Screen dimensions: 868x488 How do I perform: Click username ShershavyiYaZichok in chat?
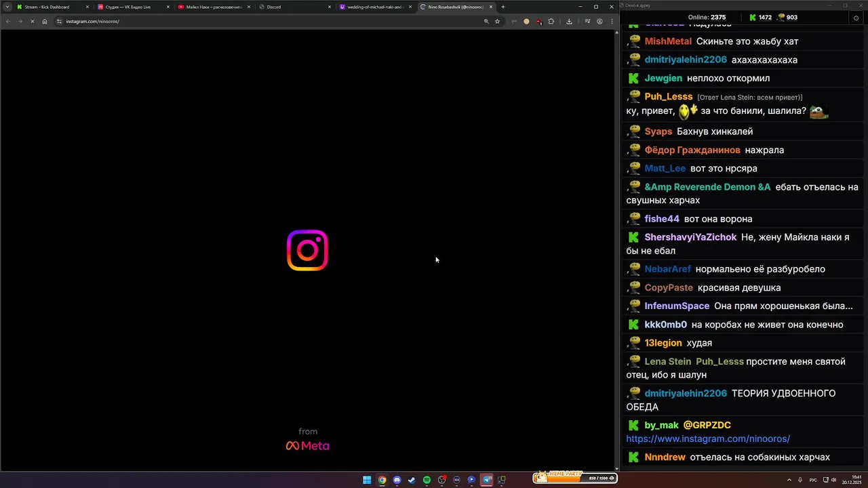tap(690, 237)
